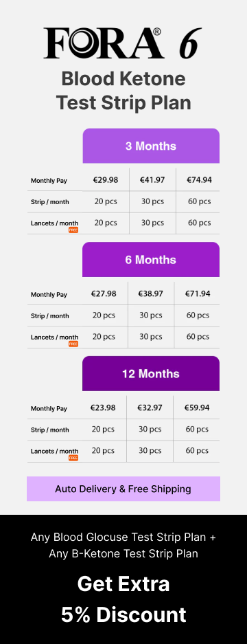Select the €23.98 twelve-month price

pyautogui.click(x=103, y=408)
